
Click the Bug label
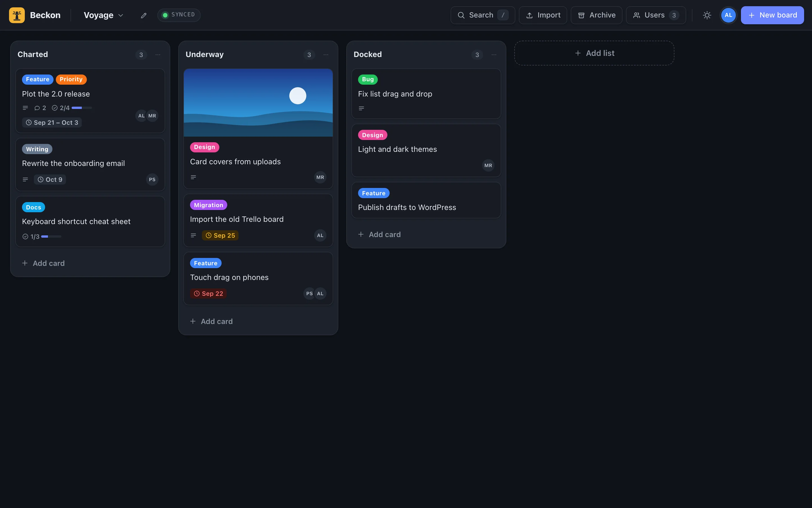(368, 79)
